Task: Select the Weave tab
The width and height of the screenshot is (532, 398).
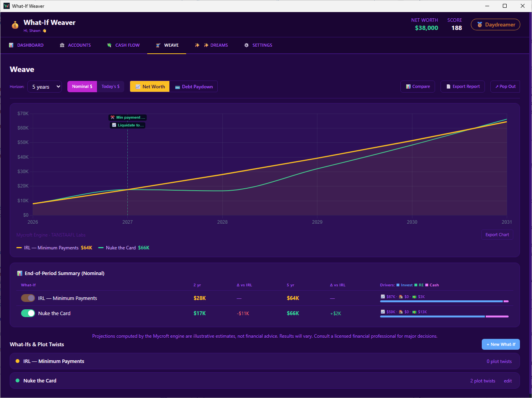Action: [x=167, y=45]
